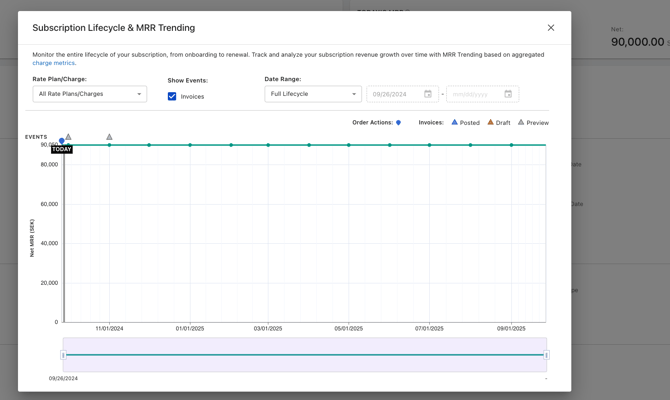
Task: Open the charge metrics link
Action: click(53, 63)
